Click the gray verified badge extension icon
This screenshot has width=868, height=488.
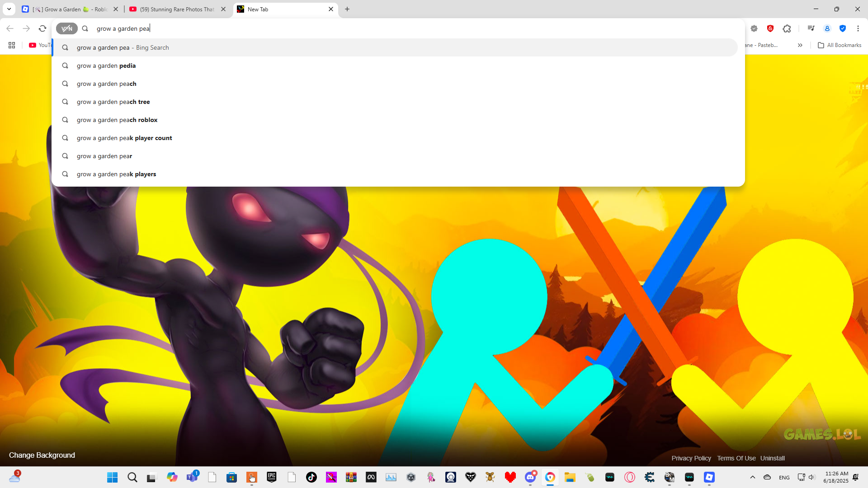click(754, 28)
